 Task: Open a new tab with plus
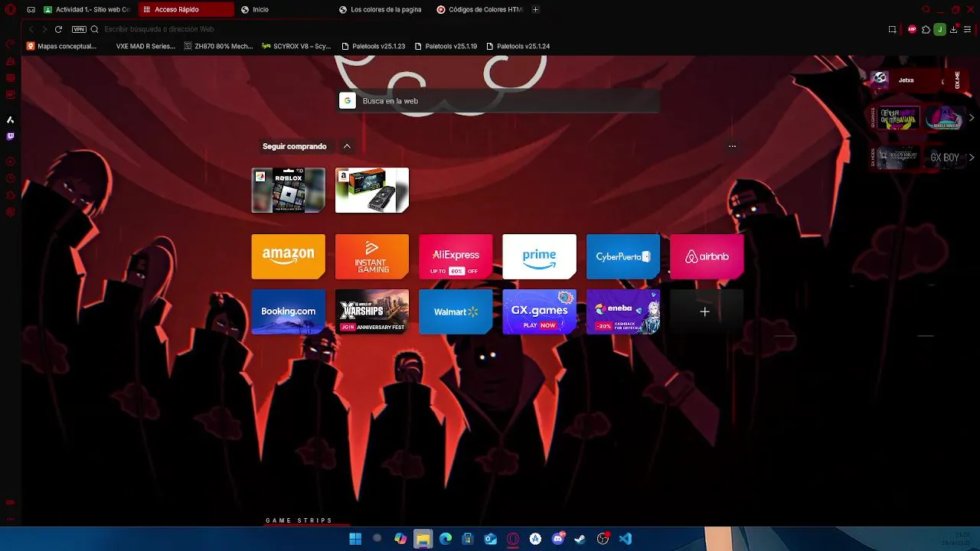pyautogui.click(x=535, y=9)
